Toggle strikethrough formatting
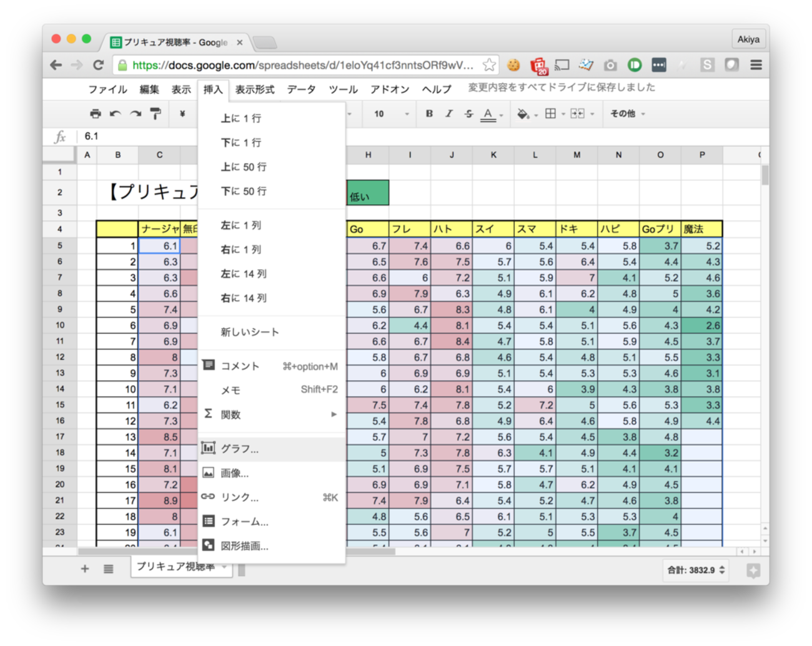This screenshot has height=646, width=812. [468, 114]
